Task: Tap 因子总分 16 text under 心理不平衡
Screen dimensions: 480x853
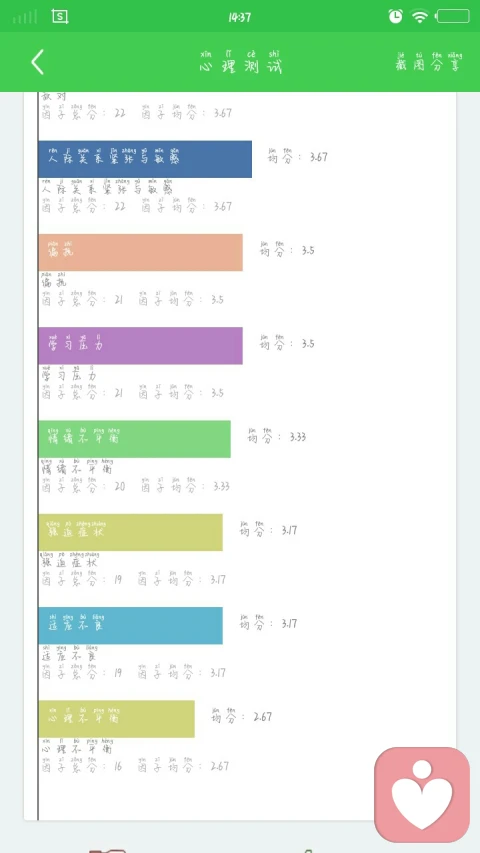Action: coord(82,764)
